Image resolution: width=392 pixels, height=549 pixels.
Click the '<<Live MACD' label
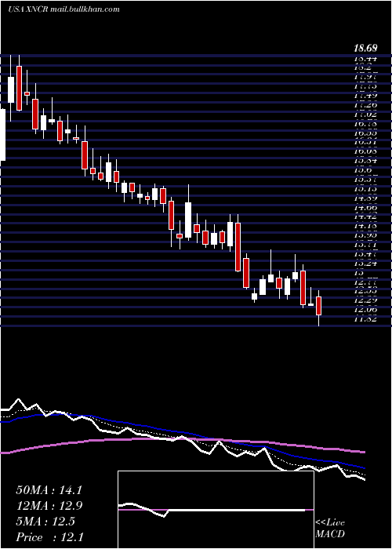(330, 529)
